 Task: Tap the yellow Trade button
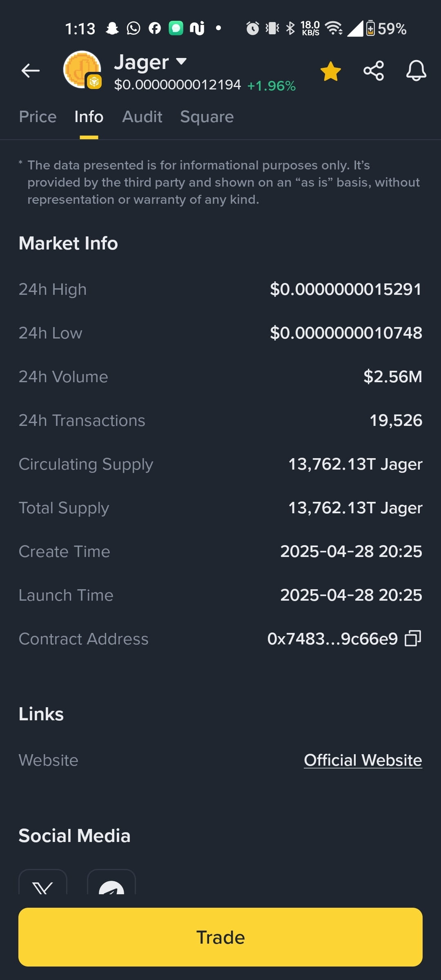point(220,937)
